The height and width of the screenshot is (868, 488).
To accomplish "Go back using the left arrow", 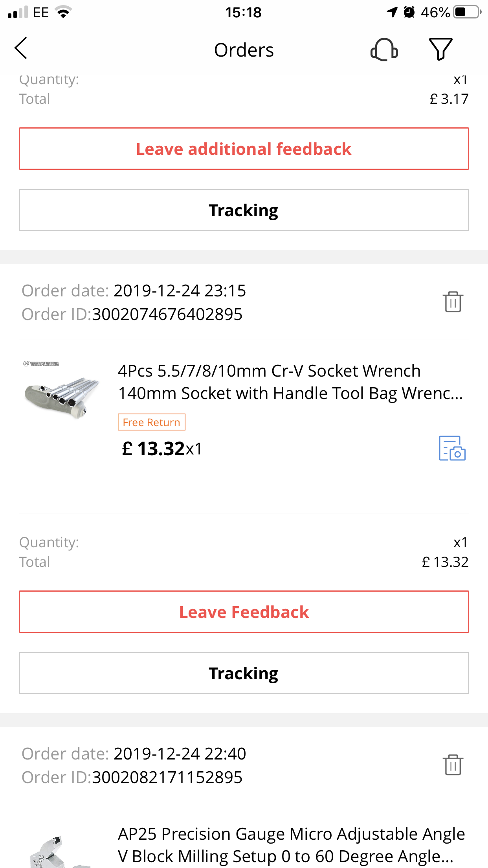I will tap(21, 48).
